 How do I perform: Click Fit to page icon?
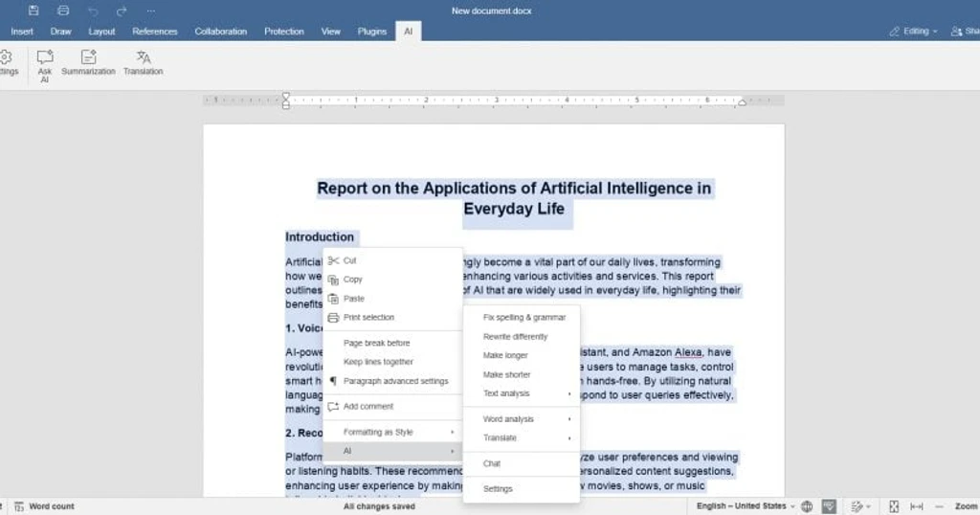894,506
